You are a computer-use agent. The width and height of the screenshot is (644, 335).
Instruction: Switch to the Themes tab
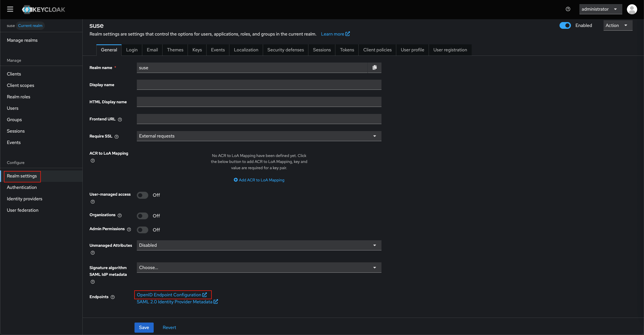[175, 50]
